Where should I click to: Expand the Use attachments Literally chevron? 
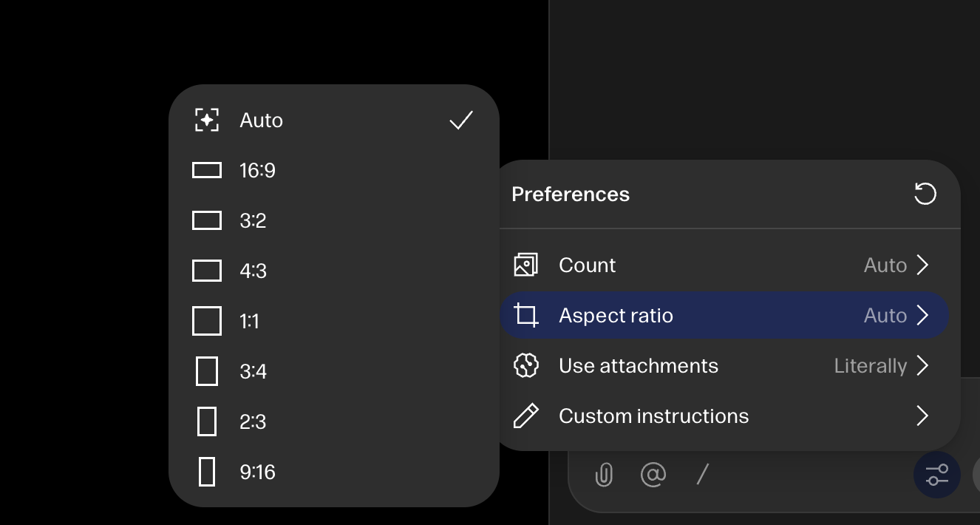point(922,365)
